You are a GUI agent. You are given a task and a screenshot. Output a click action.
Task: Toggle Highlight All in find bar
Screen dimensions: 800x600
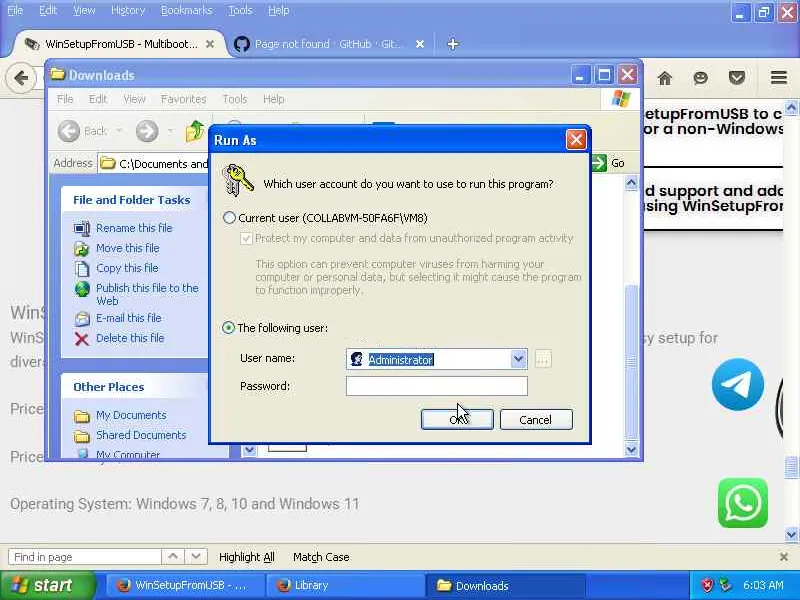(x=246, y=557)
